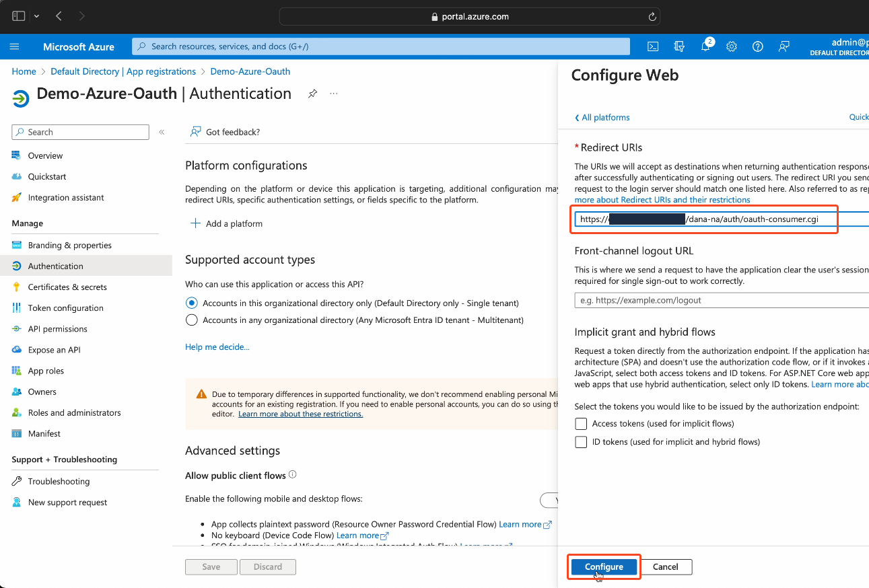Open the portal settings gear icon

(x=732, y=46)
